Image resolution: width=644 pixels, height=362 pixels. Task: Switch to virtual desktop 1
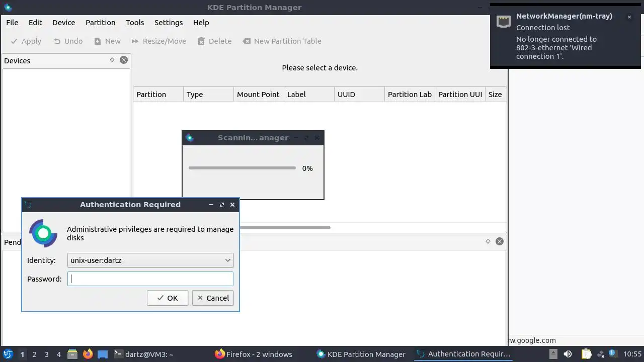22,354
